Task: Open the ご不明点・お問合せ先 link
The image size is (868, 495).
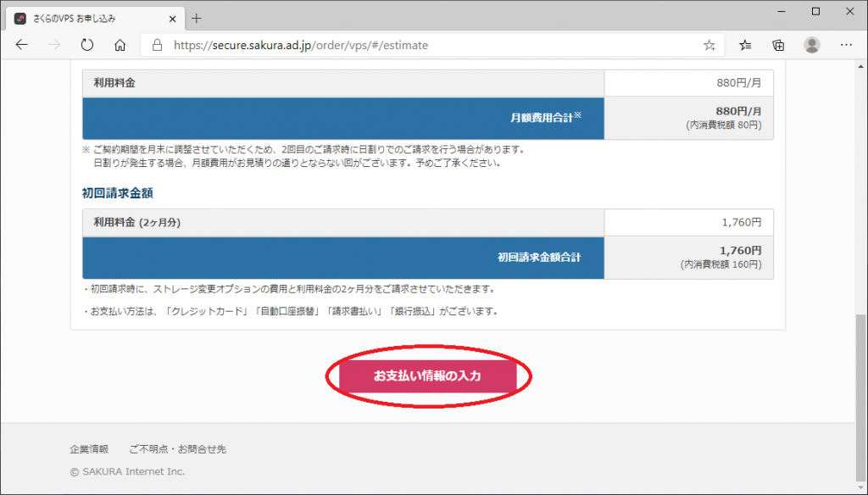Action: tap(177, 449)
